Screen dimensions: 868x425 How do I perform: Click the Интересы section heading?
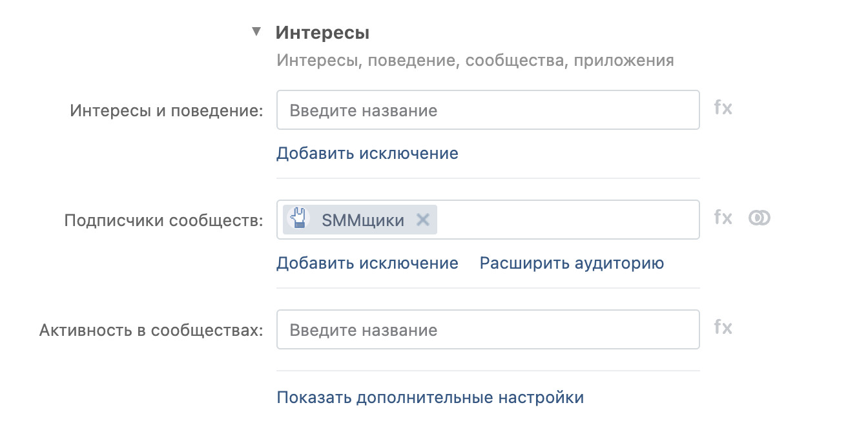click(x=322, y=32)
